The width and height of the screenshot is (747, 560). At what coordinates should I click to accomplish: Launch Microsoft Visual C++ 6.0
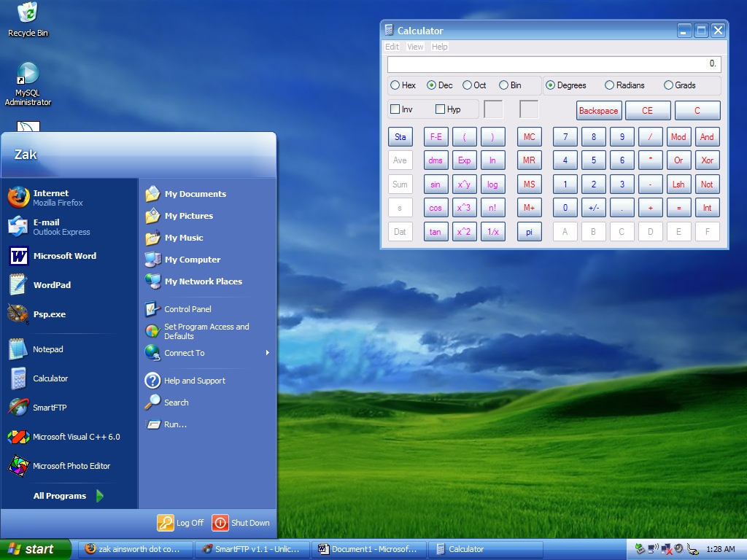click(x=75, y=437)
